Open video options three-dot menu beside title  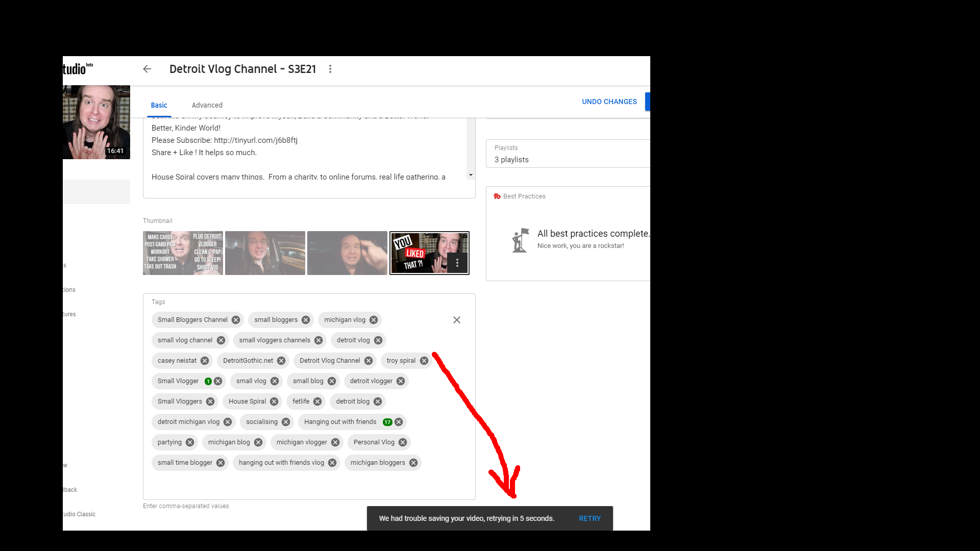click(x=330, y=69)
